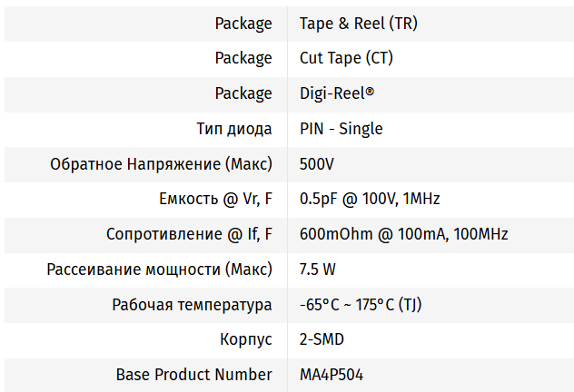Click the Рабочая температура label

tap(192, 305)
